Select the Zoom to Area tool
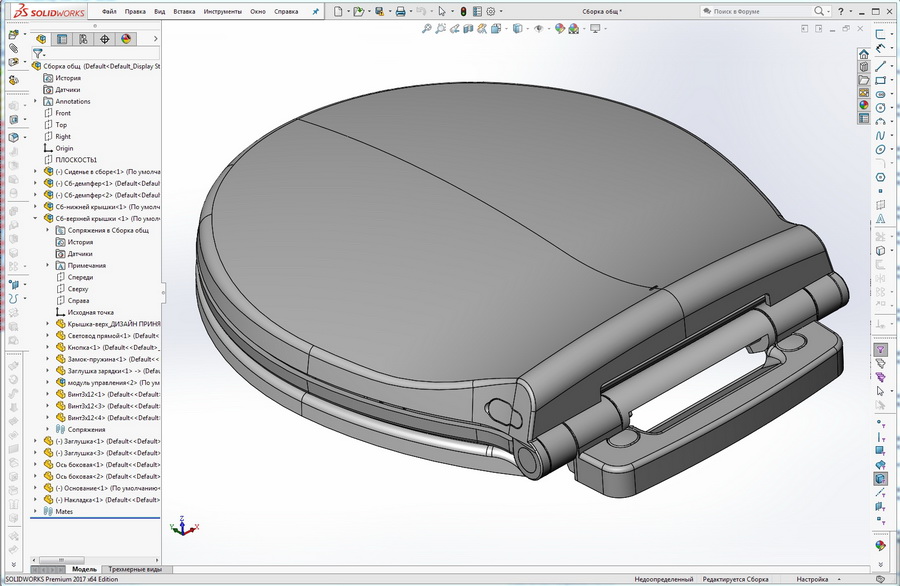The height and width of the screenshot is (586, 900). coord(440,29)
